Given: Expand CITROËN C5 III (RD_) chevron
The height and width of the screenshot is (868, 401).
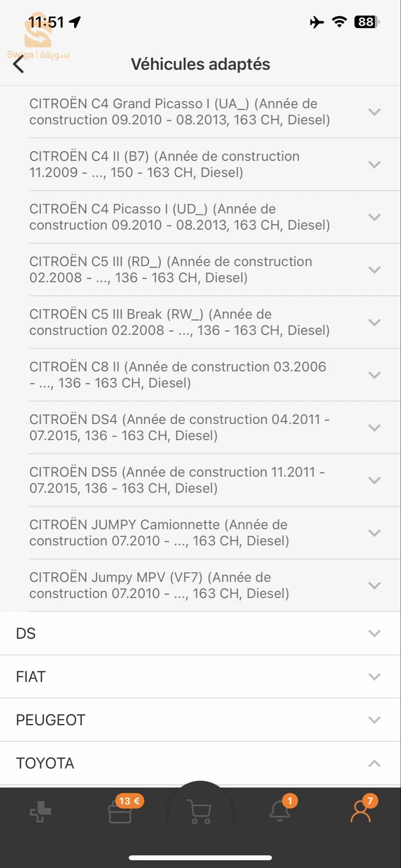Looking at the screenshot, I should click(x=374, y=270).
